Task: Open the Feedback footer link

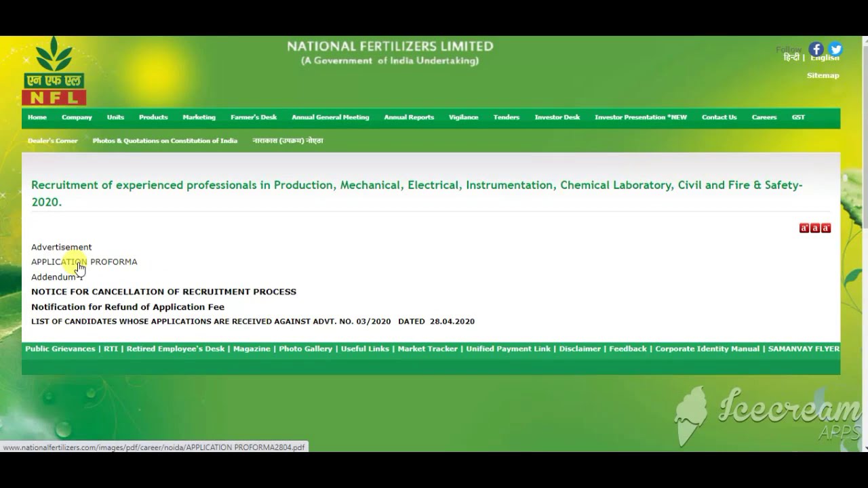Action: [x=628, y=349]
